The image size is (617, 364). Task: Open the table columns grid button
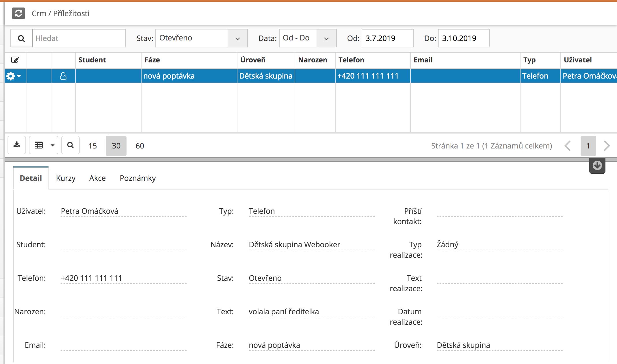pos(39,145)
